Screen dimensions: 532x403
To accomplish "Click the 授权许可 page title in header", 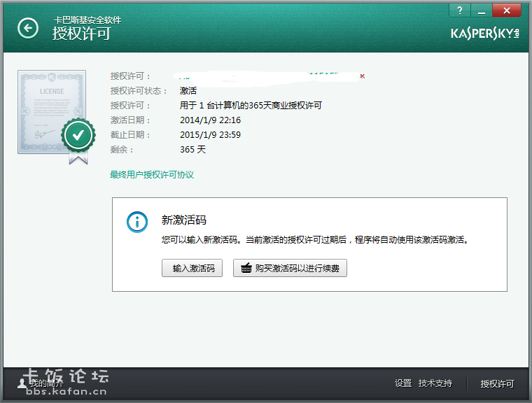I will click(x=82, y=34).
